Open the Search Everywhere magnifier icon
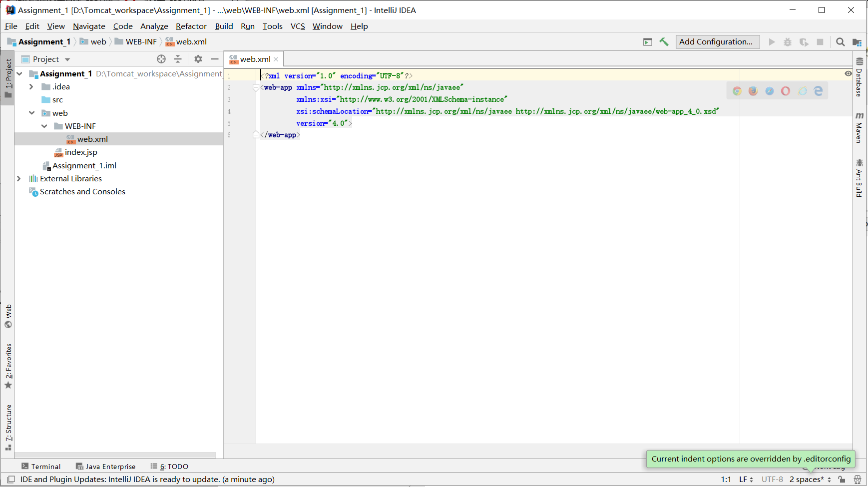 (x=841, y=42)
